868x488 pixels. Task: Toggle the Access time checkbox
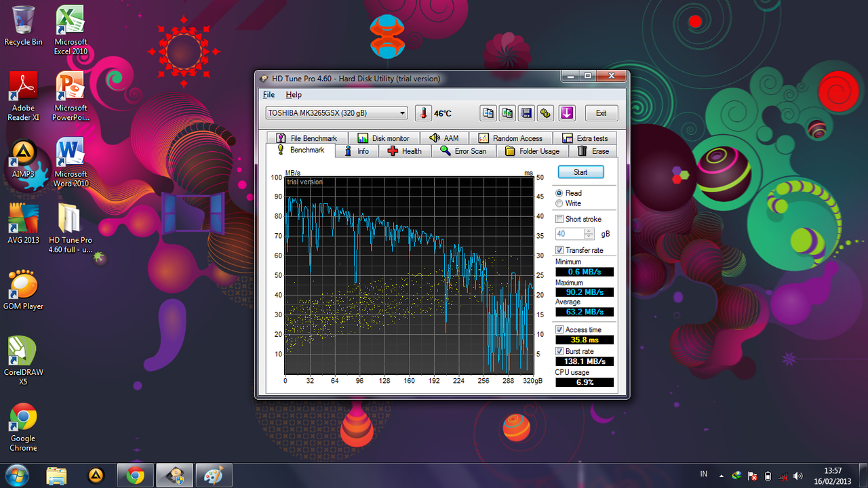point(559,330)
